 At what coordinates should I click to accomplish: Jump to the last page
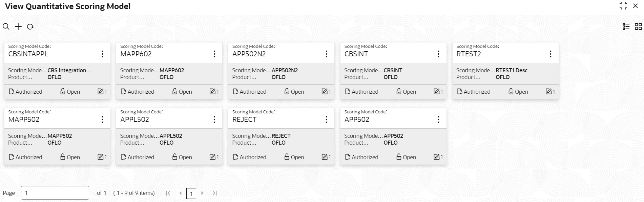pos(214,193)
